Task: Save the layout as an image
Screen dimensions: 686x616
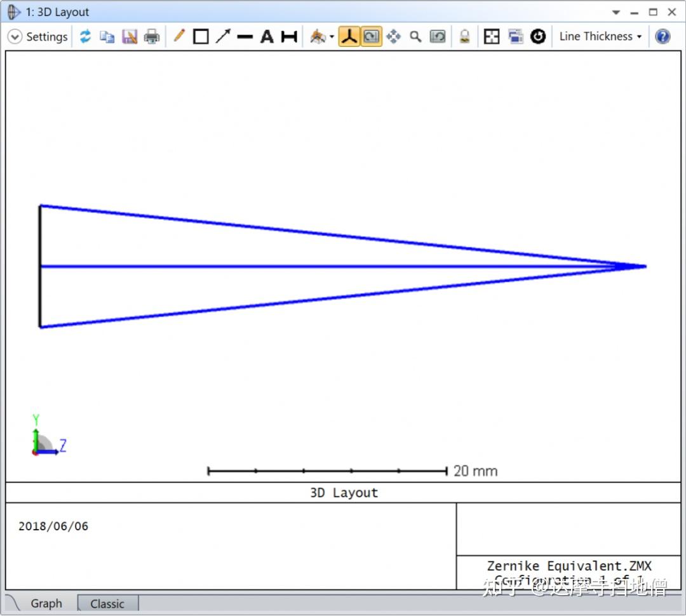Action: (130, 36)
